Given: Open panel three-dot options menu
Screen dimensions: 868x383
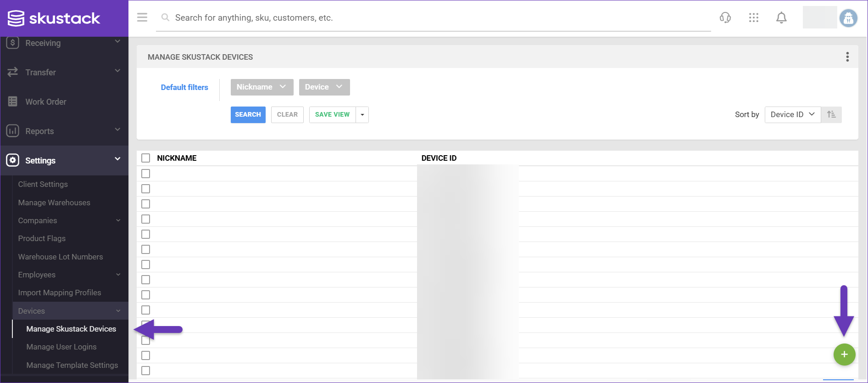Looking at the screenshot, I should [847, 56].
